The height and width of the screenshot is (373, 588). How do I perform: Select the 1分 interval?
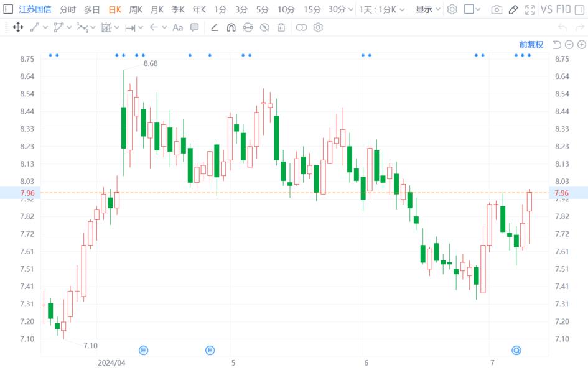coord(220,9)
